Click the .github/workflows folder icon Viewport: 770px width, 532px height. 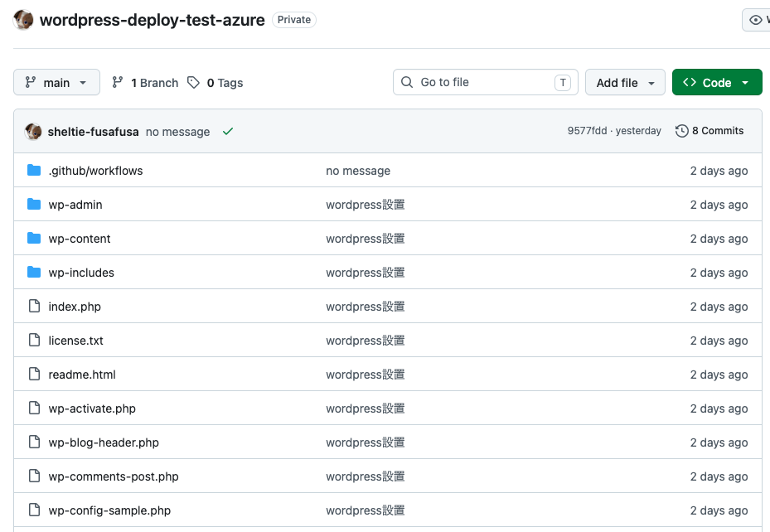[34, 171]
